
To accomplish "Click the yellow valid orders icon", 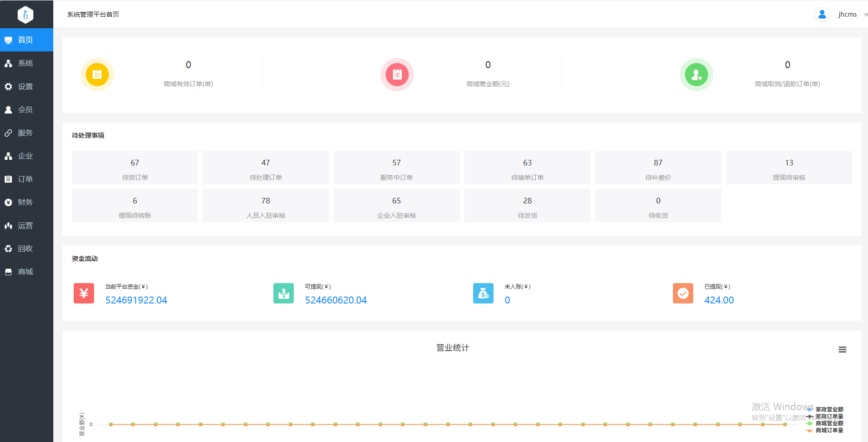I will click(97, 75).
